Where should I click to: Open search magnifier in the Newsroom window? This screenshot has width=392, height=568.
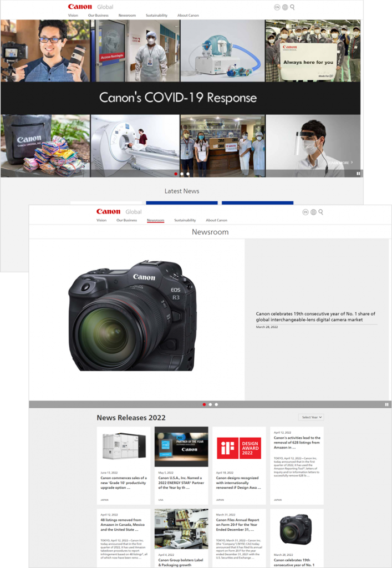320,212
